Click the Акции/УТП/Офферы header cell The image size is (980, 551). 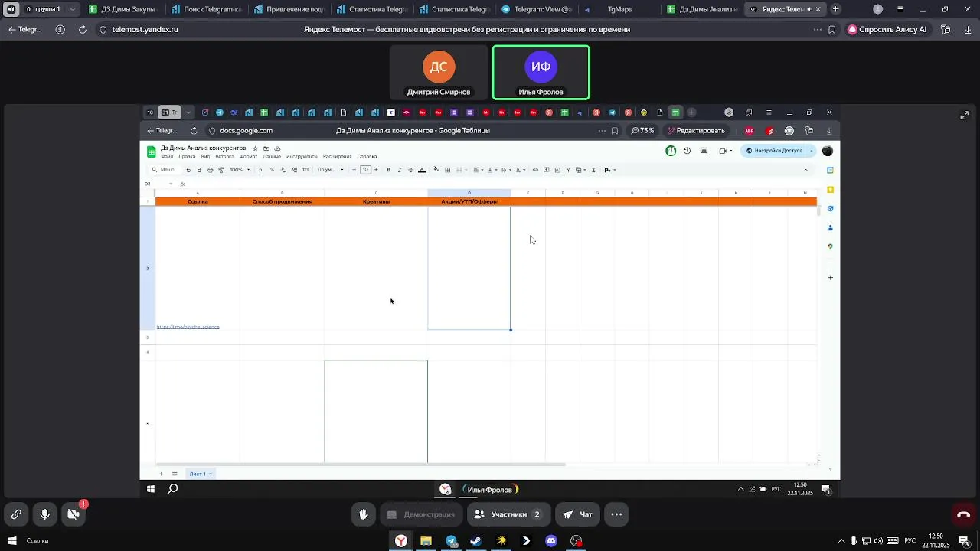point(469,201)
